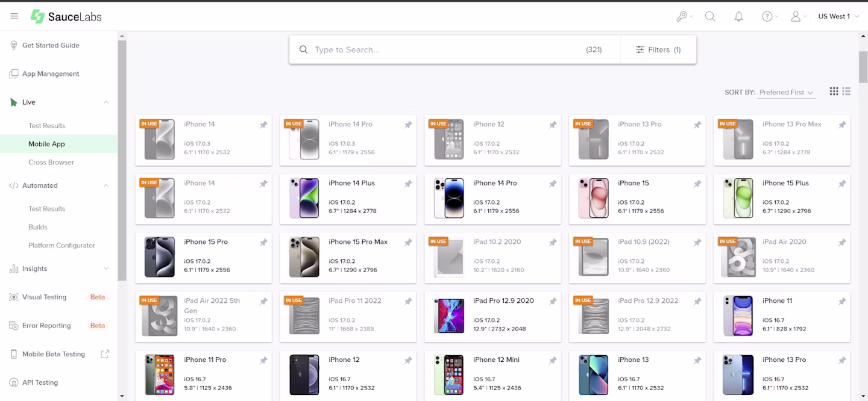Click the Get Started Guide lightbulb icon
The width and height of the screenshot is (868, 401).
[13, 45]
